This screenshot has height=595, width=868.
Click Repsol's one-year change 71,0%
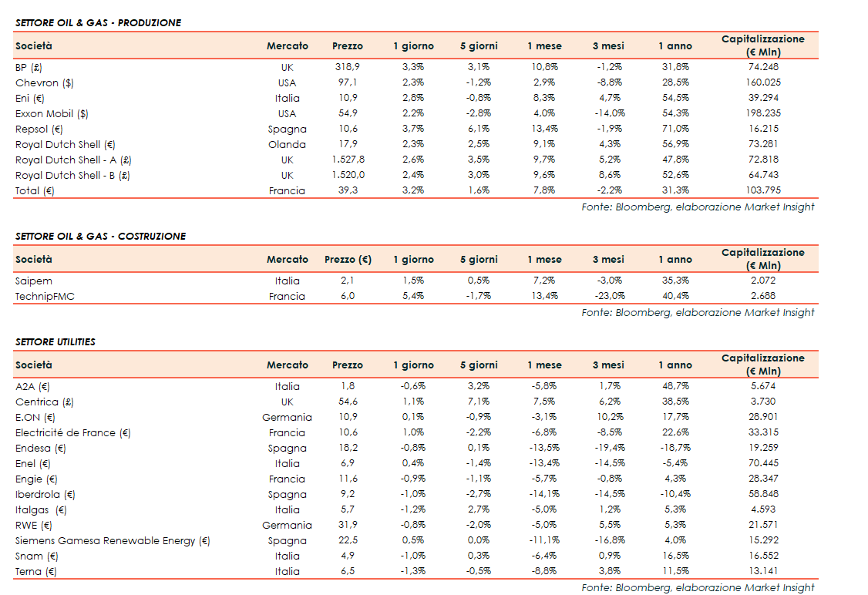point(675,129)
